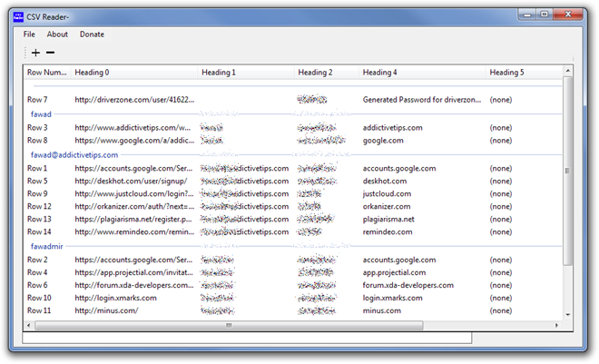Click the vertical scrollbar thumb
599x364 pixels.
[x=567, y=171]
